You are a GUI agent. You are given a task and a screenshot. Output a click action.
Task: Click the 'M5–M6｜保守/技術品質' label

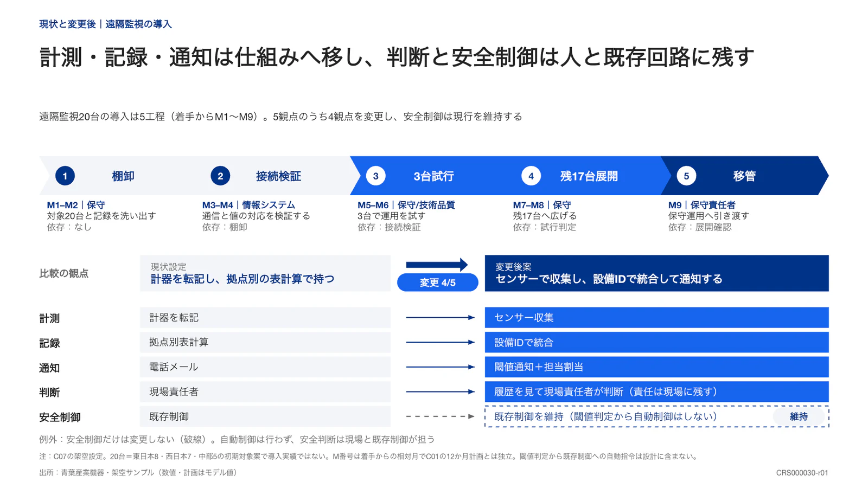coord(406,205)
